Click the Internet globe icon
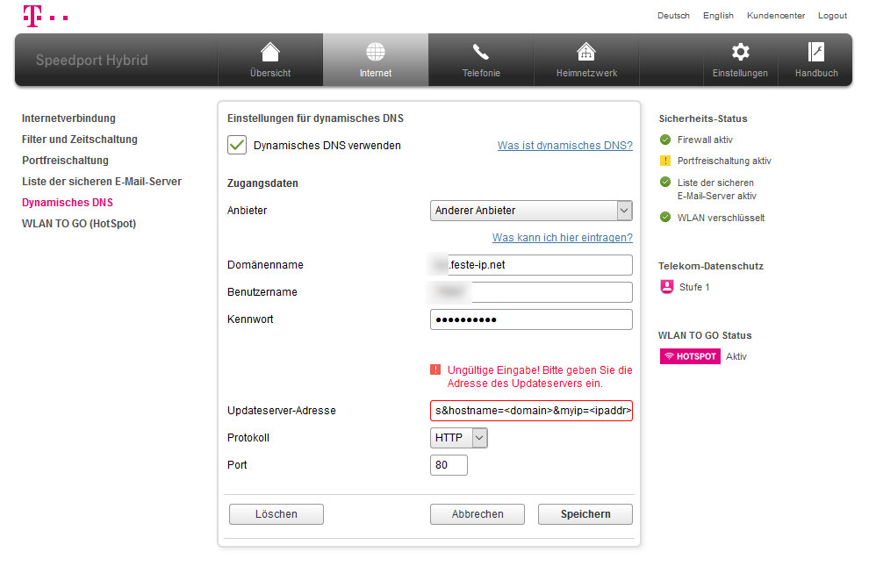 [376, 52]
